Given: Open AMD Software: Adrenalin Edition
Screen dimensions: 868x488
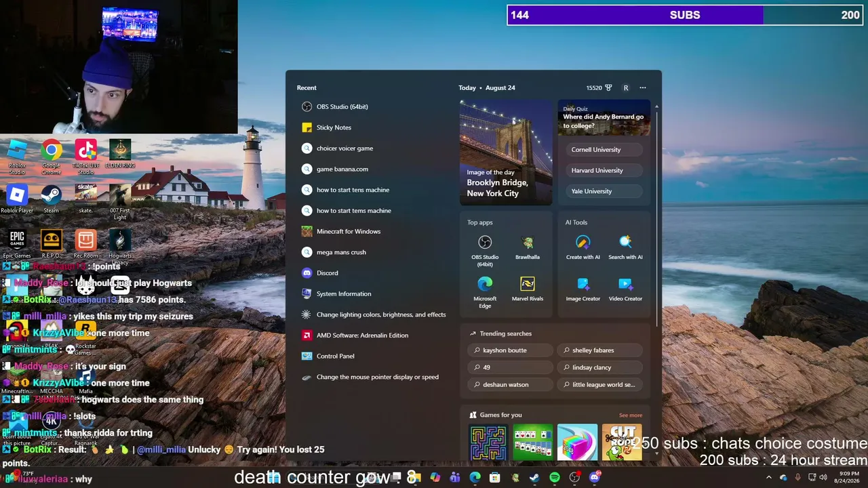Looking at the screenshot, I should (355, 335).
